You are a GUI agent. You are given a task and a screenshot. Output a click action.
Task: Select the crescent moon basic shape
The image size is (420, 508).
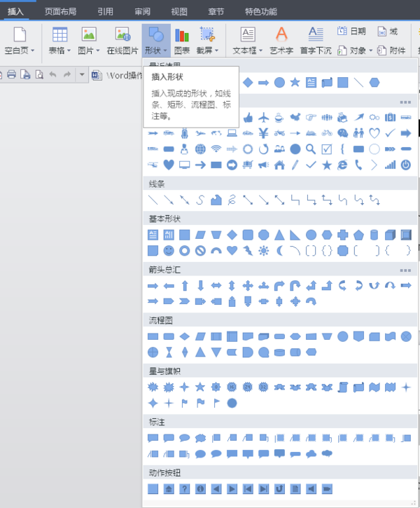[x=279, y=250]
